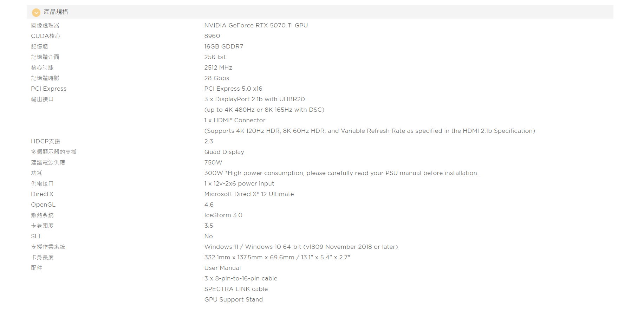The height and width of the screenshot is (311, 644).
Task: Click the PCI Express 5.0 x16 value
Action: 233,89
